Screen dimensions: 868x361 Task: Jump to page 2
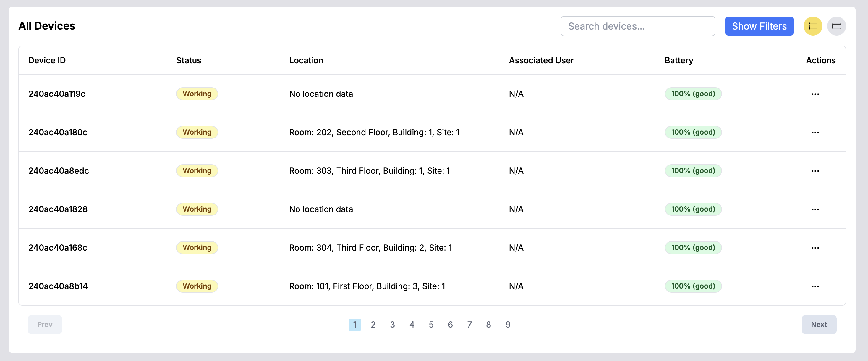pyautogui.click(x=373, y=325)
